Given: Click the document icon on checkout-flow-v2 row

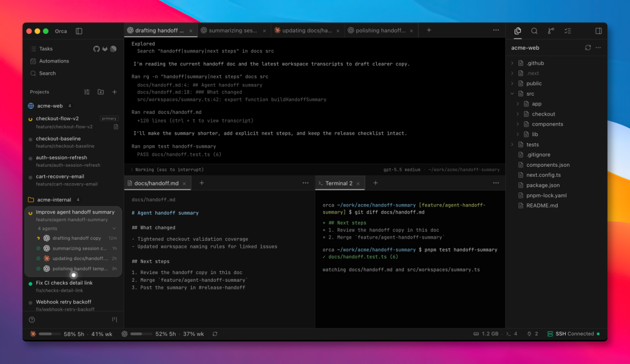Looking at the screenshot, I should tap(116, 127).
